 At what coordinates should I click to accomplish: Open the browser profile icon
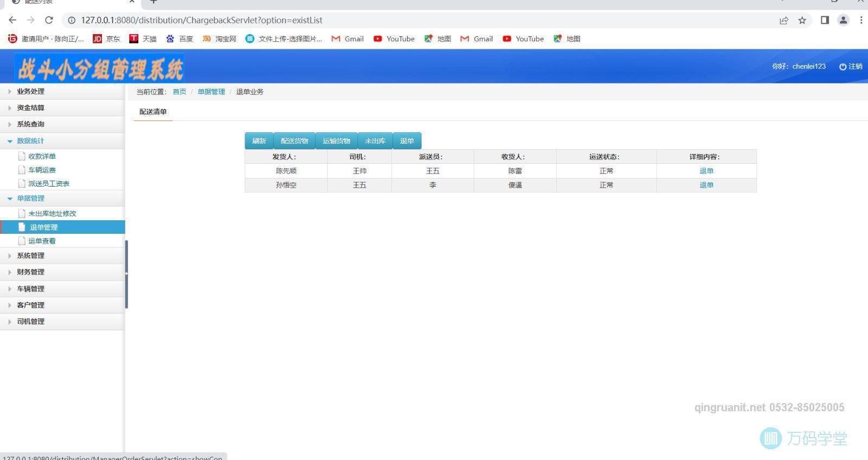843,20
